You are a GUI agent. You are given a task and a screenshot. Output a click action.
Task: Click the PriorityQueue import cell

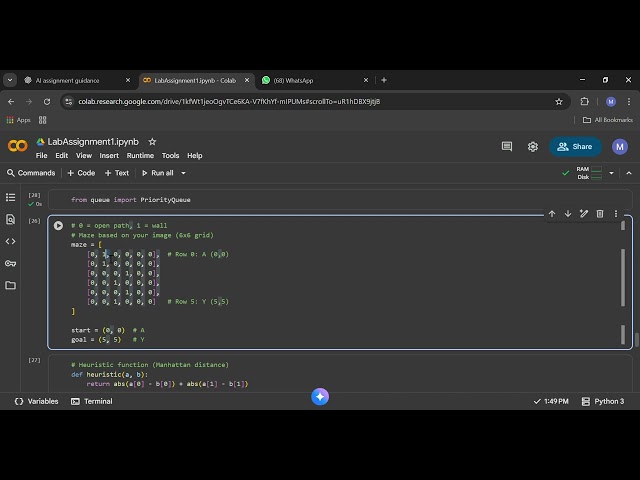[x=340, y=200]
